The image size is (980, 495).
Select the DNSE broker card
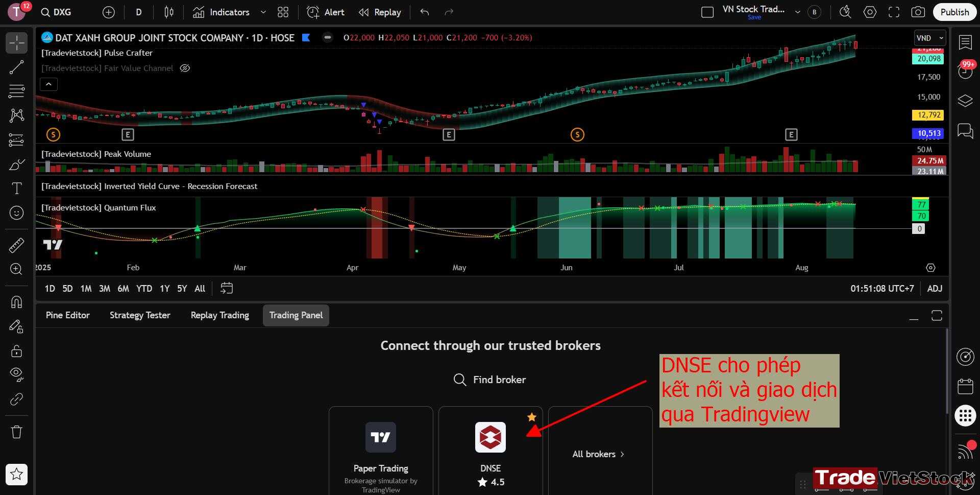point(491,451)
